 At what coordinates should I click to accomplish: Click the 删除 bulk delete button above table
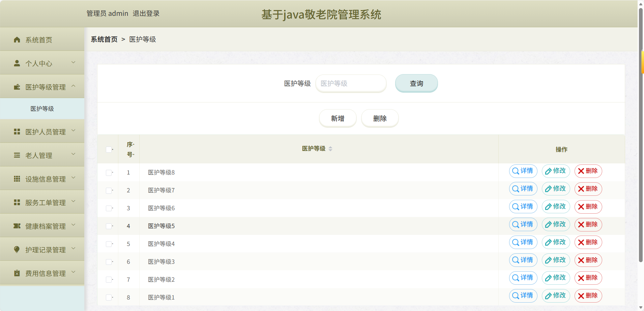coord(380,118)
